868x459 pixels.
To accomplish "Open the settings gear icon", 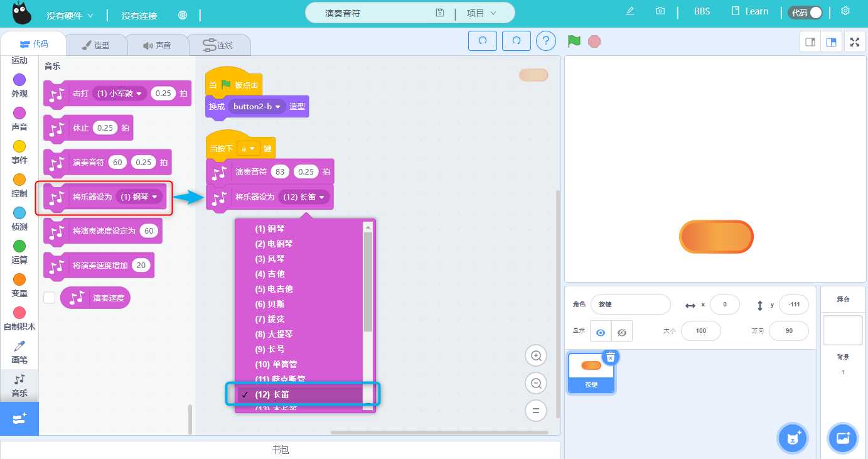I will 845,11.
